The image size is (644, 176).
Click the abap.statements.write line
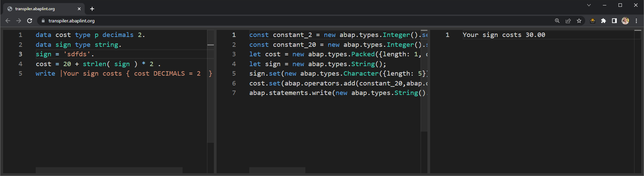[338, 93]
